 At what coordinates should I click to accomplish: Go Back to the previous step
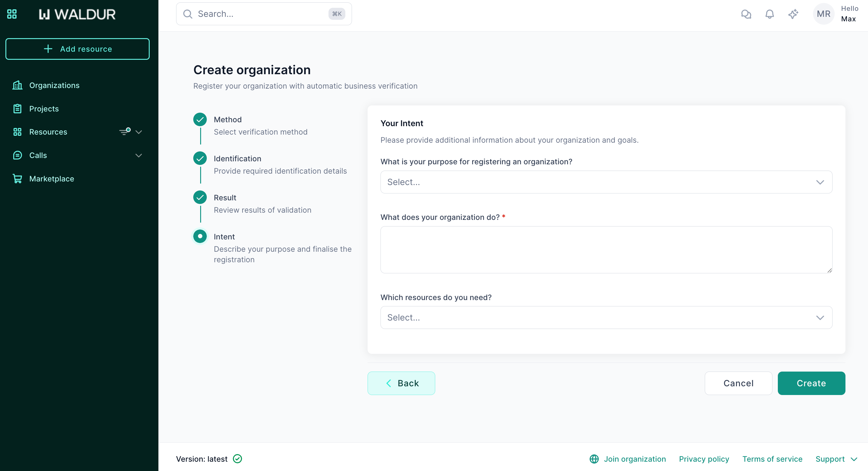click(x=401, y=383)
